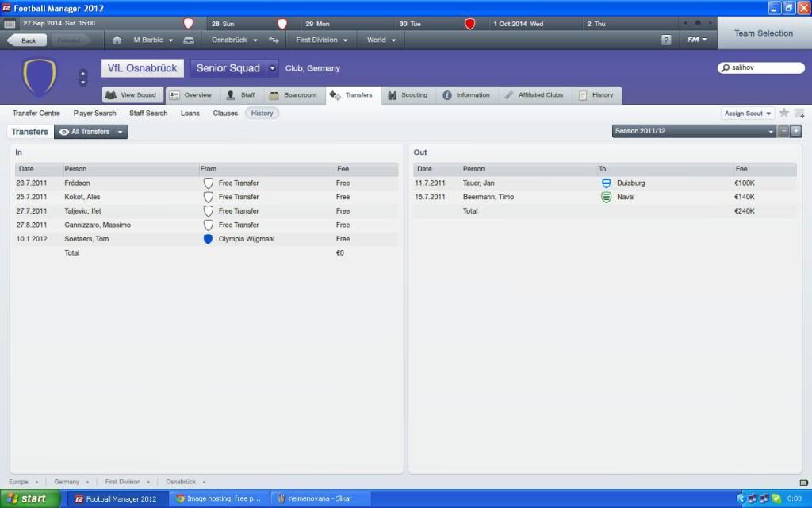Open the Scouting tab
Viewport: 812px width, 508px height.
click(408, 95)
